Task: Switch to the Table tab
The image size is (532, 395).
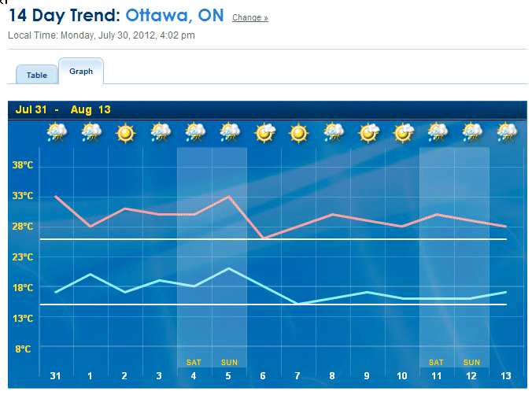Action: click(37, 75)
